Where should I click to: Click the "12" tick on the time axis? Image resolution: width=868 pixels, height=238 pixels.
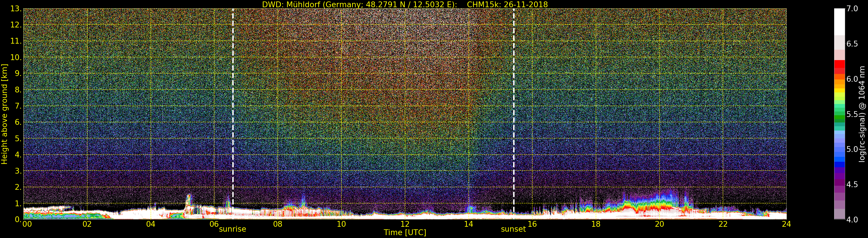[405, 224]
